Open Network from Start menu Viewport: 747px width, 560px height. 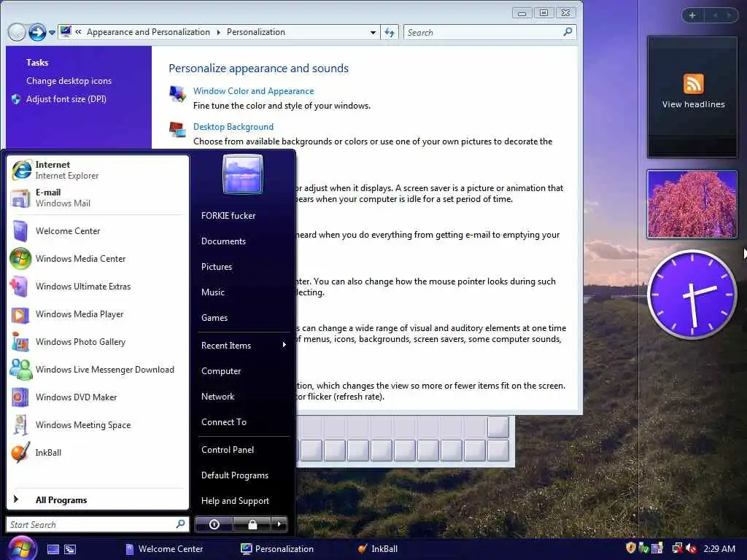217,397
